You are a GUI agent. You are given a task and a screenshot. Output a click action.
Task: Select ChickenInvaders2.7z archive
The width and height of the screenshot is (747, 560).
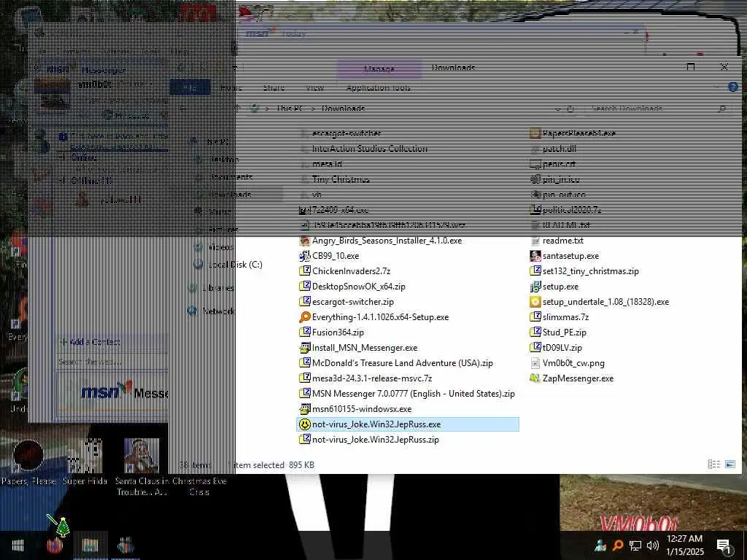click(345, 271)
